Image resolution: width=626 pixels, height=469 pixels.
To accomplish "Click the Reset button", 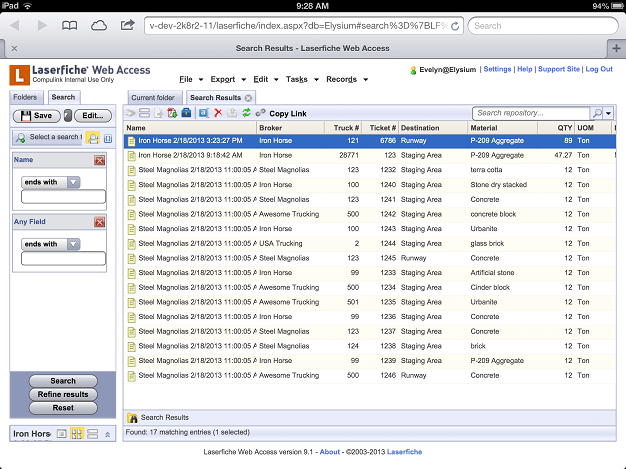I will [63, 408].
